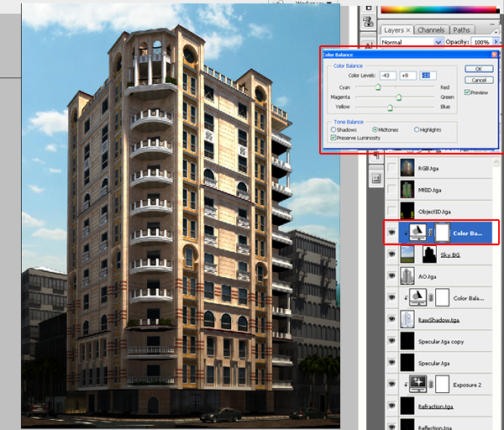The image size is (504, 430).
Task: Click the Specular.tga copy thumbnail
Action: (407, 341)
